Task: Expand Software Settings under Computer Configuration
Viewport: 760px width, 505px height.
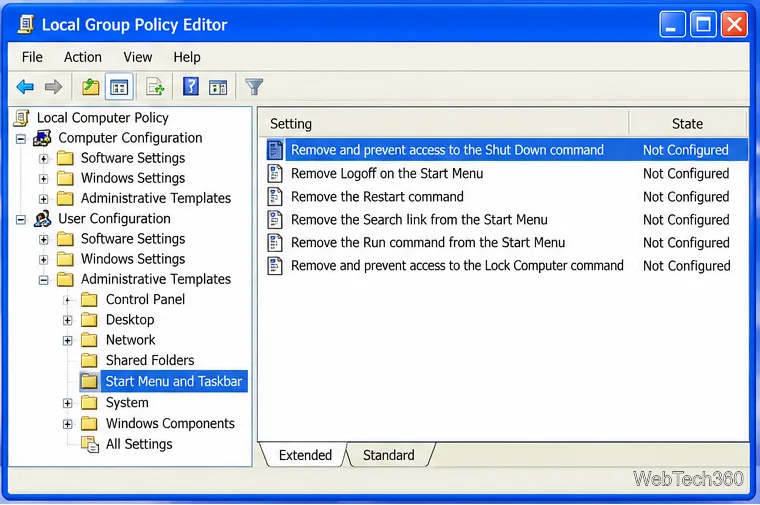Action: coord(44,159)
